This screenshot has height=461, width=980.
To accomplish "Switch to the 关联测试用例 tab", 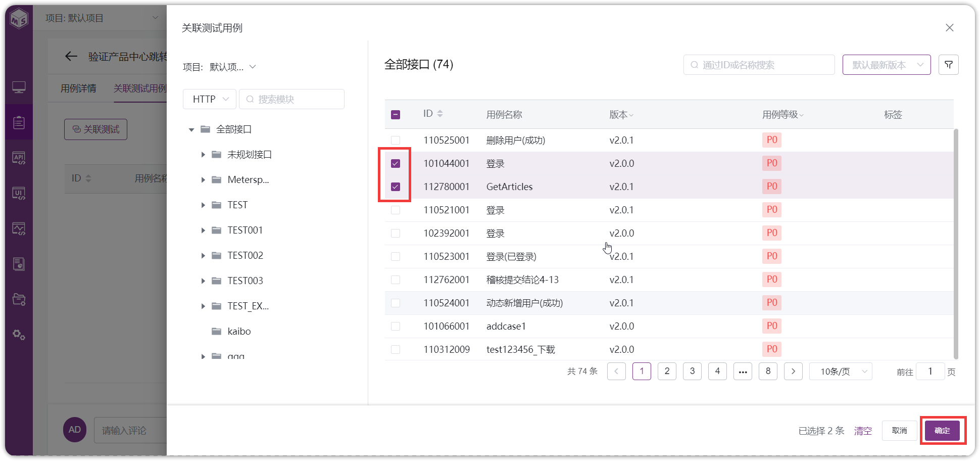I will pos(140,88).
